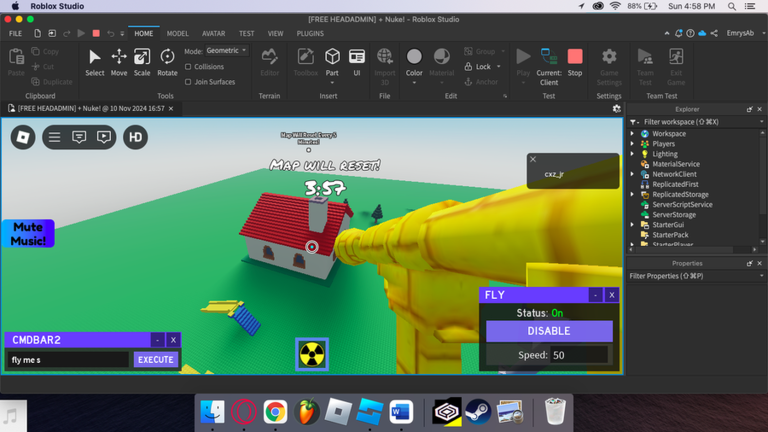Click the Lock button in Edit
768x432 pixels.
pyautogui.click(x=478, y=67)
